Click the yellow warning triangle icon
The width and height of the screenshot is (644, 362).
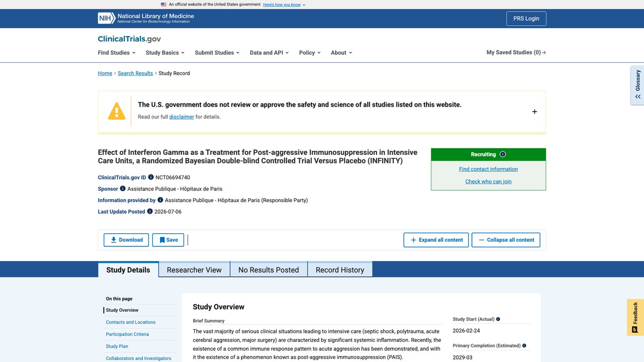point(117,111)
